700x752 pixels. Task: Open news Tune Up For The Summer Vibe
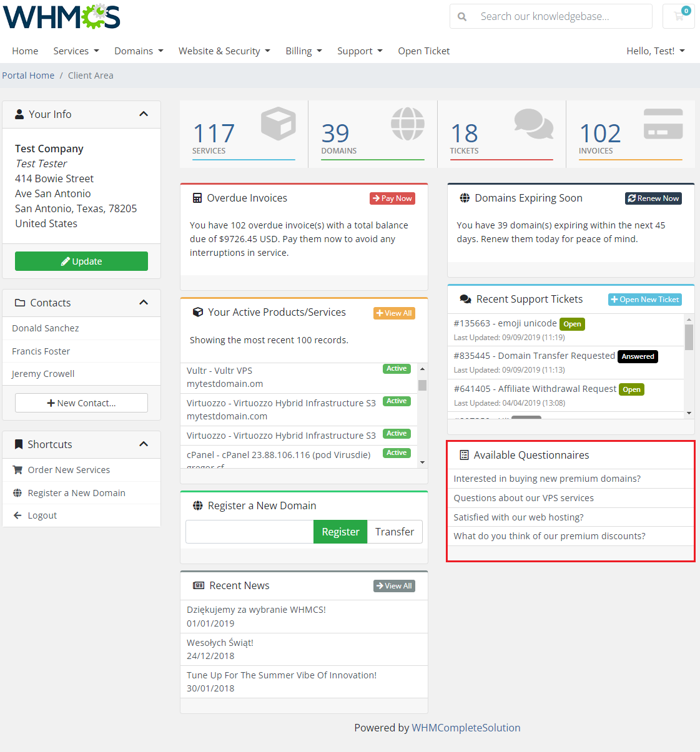(x=304, y=681)
